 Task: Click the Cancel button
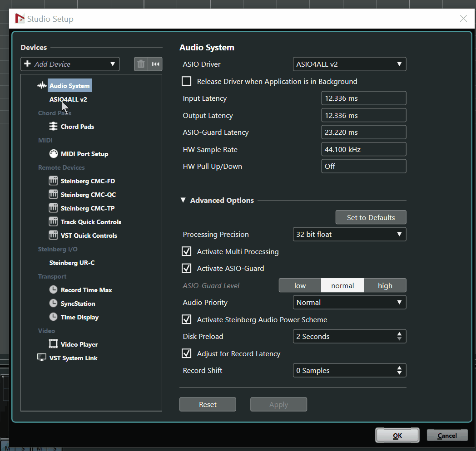[x=447, y=435]
